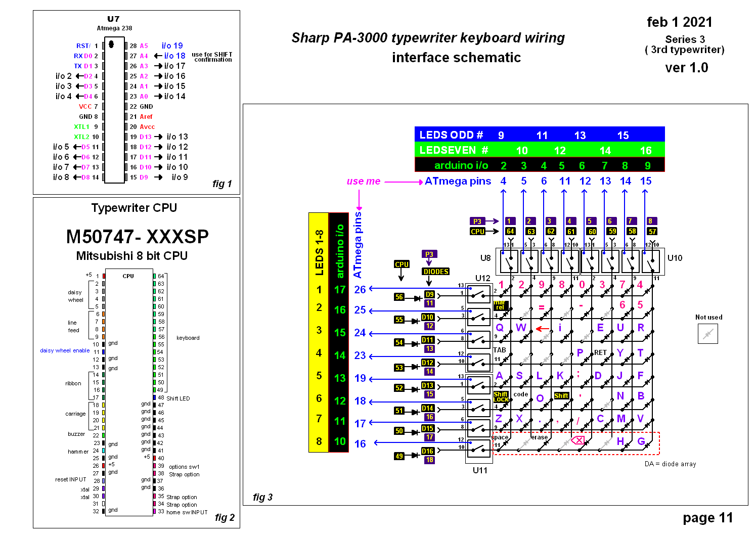Click the diode symbol beside D9
Viewport: 756px width, 536px height.
(x=417, y=298)
